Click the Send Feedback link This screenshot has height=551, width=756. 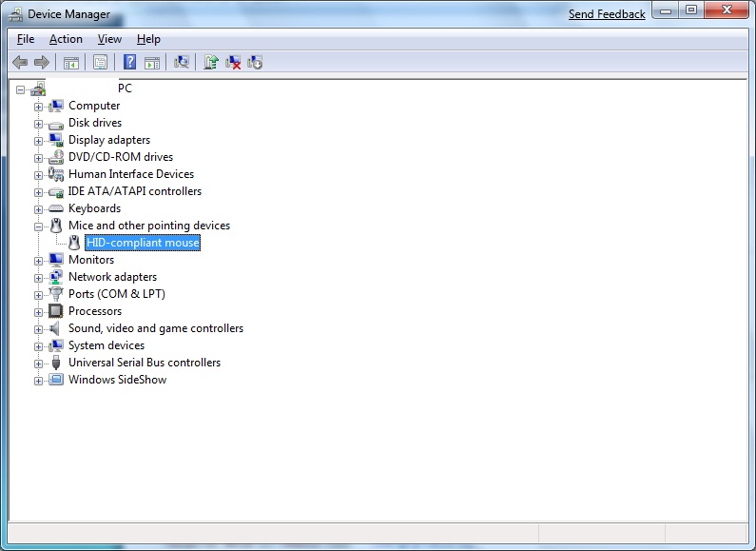coord(607,14)
